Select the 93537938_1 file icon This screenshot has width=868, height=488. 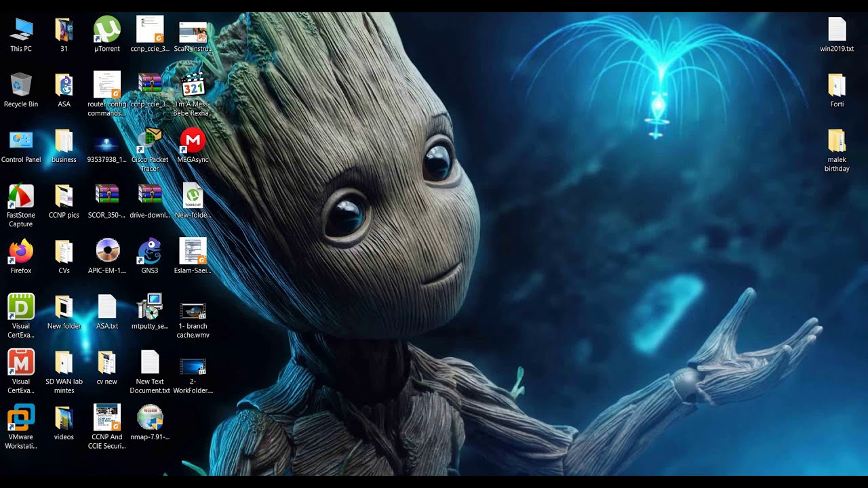coord(107,142)
